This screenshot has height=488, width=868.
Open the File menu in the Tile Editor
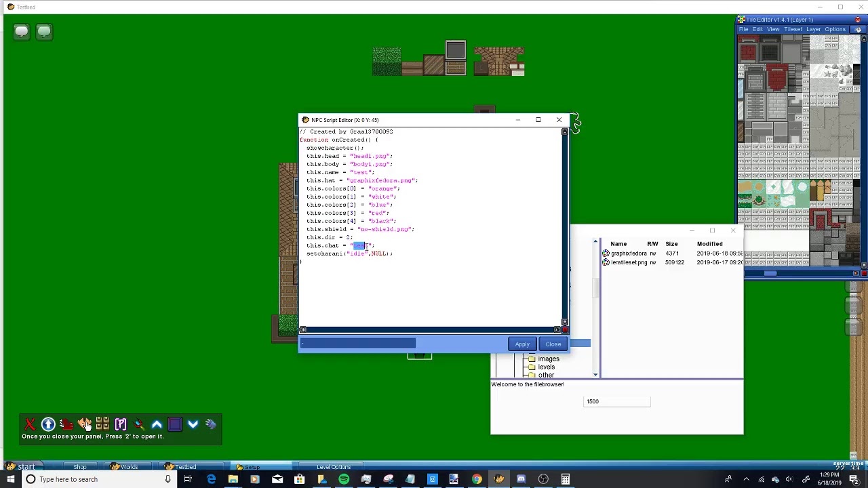click(x=743, y=29)
